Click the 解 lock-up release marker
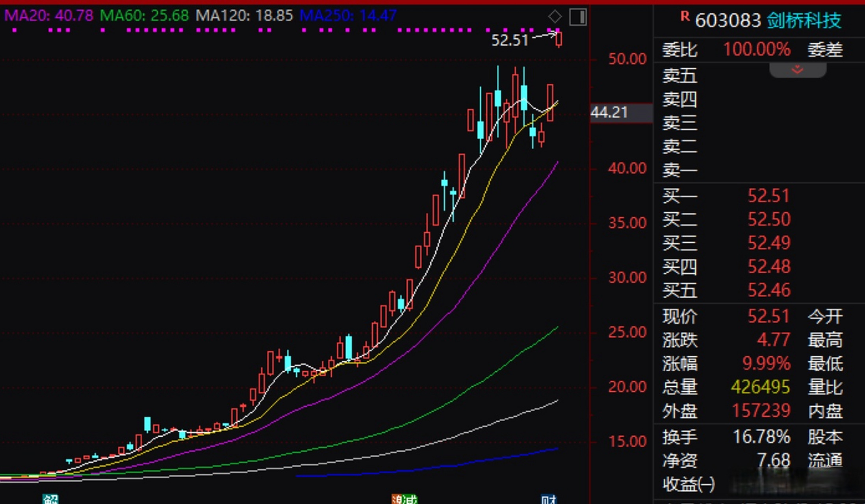The image size is (865, 504). [x=50, y=499]
